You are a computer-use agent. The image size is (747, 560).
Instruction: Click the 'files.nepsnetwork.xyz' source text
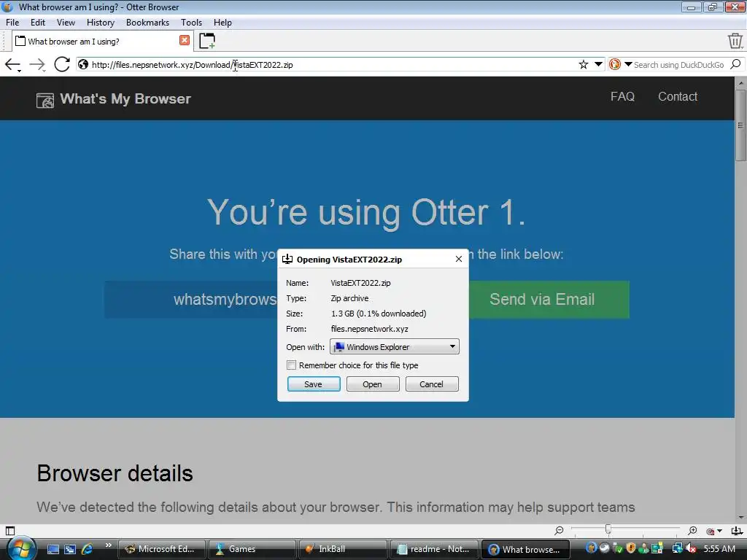[370, 329]
